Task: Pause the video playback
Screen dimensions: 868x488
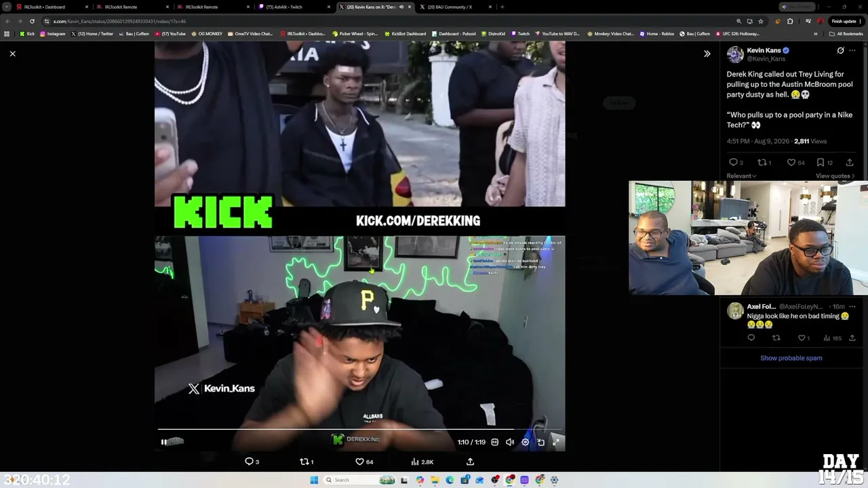Action: (163, 442)
